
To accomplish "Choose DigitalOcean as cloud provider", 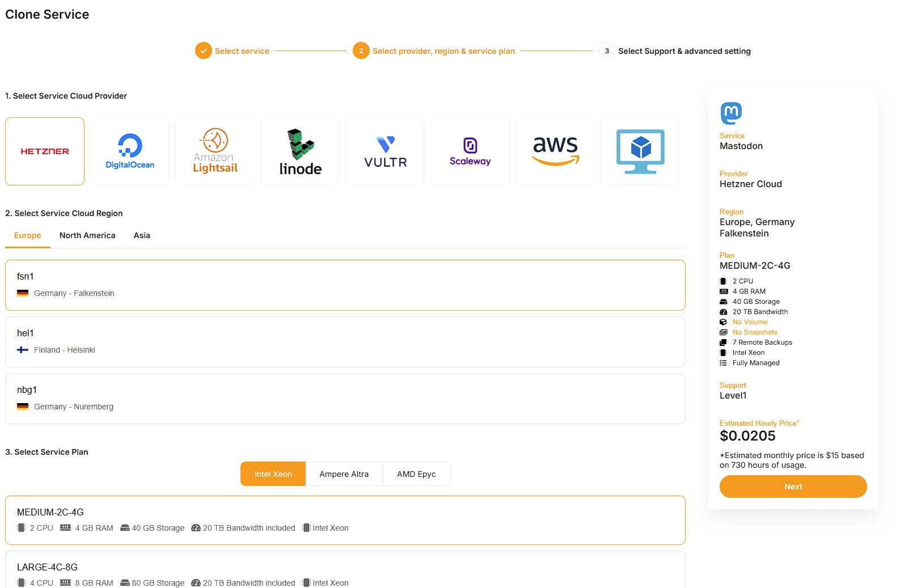I will pos(130,151).
